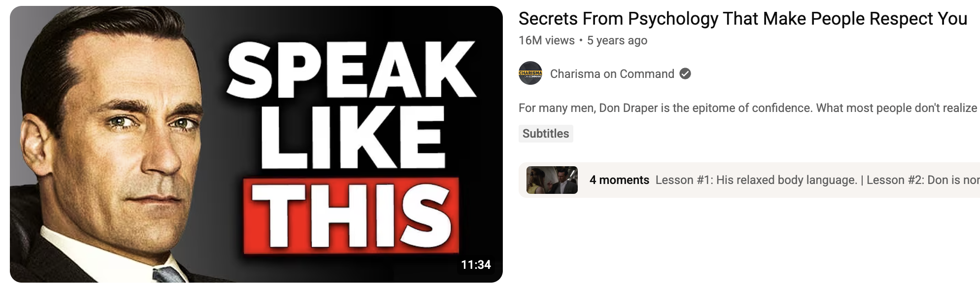Click the 16M views count

tap(547, 40)
